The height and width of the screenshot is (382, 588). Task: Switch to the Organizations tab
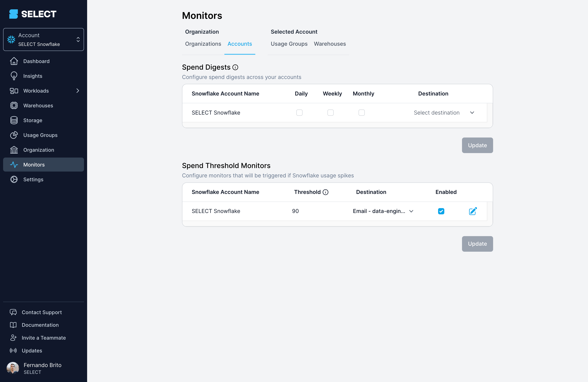203,44
